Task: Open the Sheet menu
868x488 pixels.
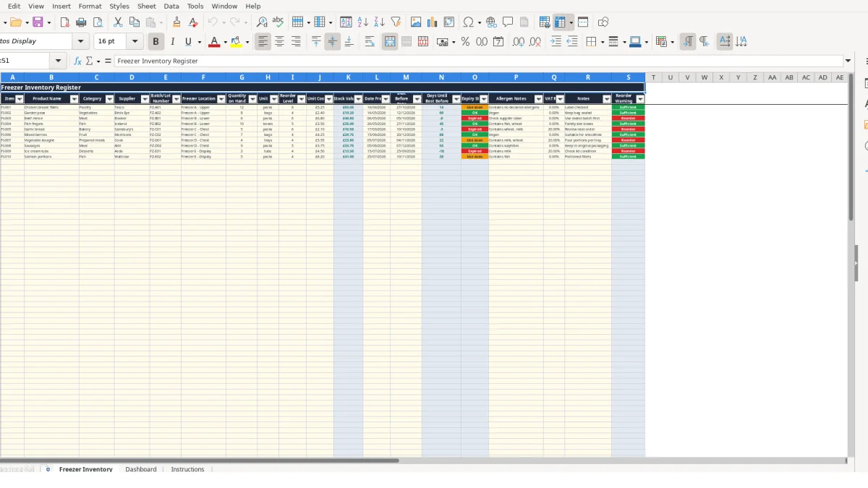Action: click(x=147, y=6)
